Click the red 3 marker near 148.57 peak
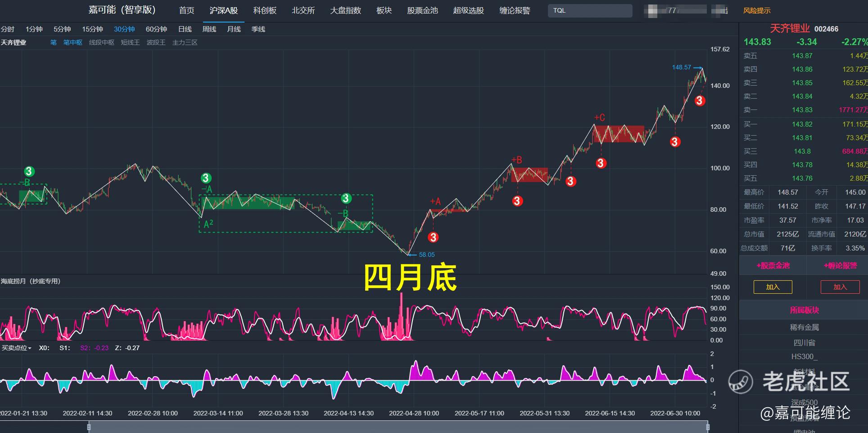868x433 pixels. (700, 100)
